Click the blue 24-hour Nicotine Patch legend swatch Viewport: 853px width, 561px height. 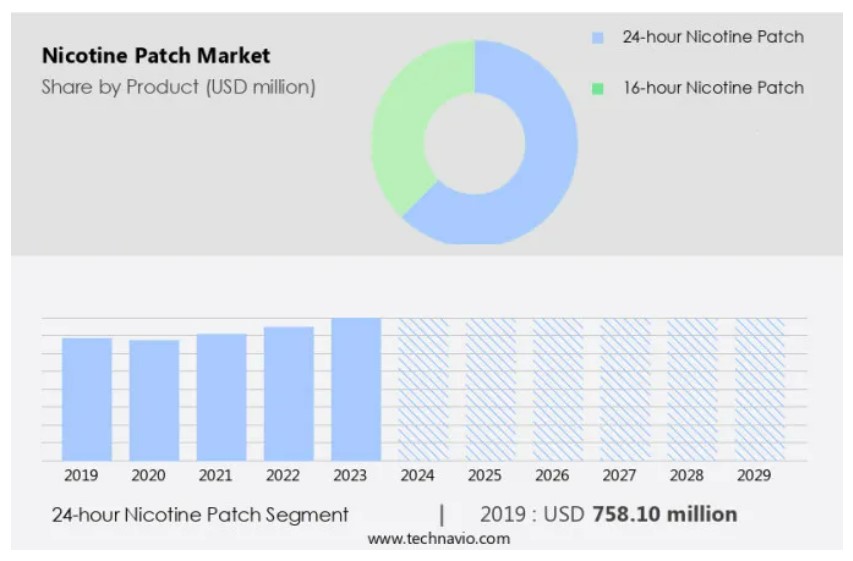click(x=598, y=38)
